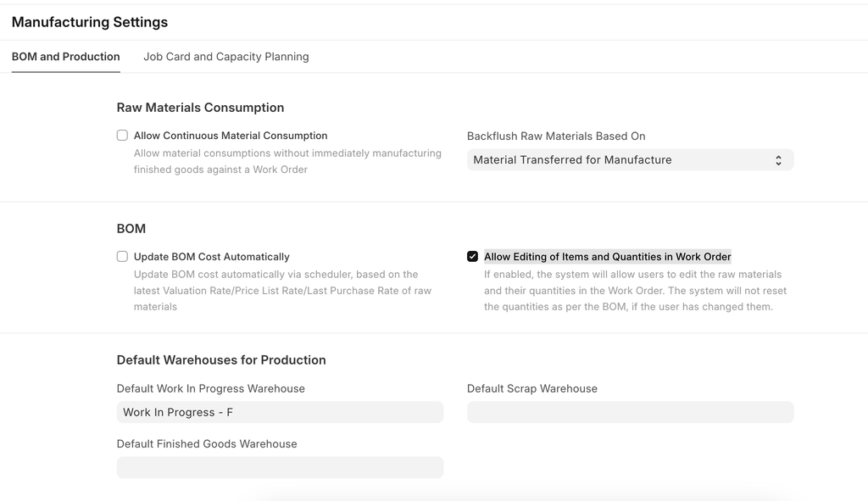
Task: Click the Allow Continuous Material Consumption label text
Action: (x=231, y=136)
